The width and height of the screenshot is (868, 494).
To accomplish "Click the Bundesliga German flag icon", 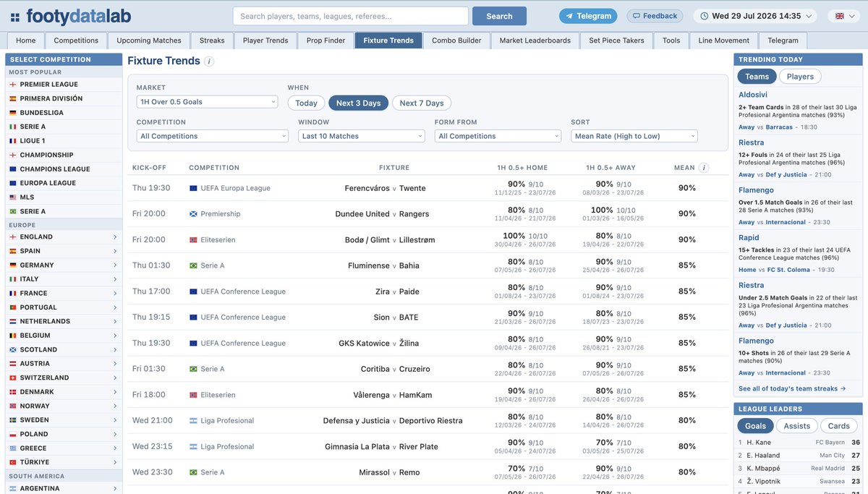I will coord(12,113).
